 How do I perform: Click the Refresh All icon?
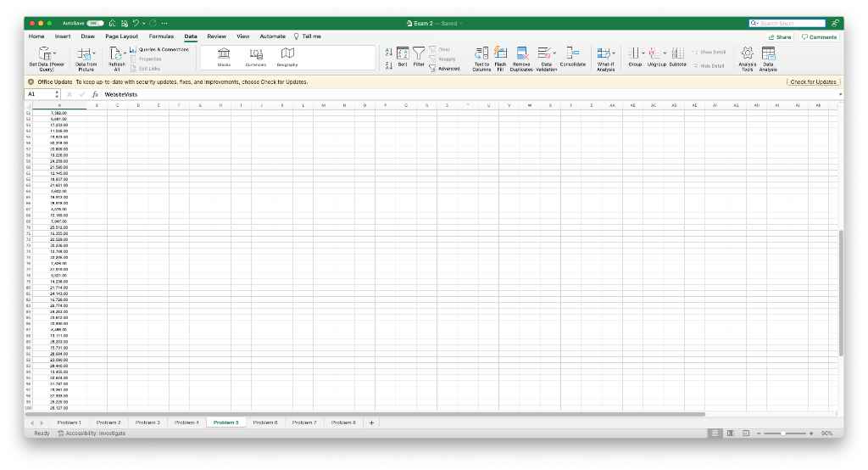(x=115, y=53)
